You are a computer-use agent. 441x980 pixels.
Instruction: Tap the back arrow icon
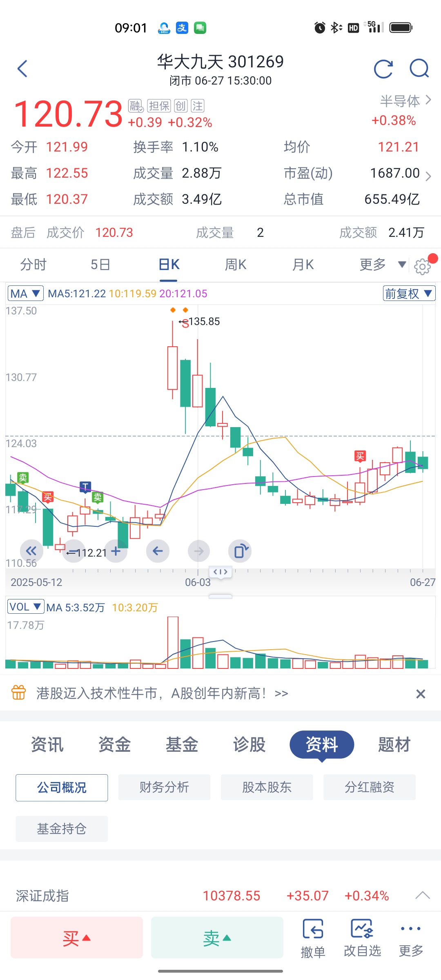[22, 69]
